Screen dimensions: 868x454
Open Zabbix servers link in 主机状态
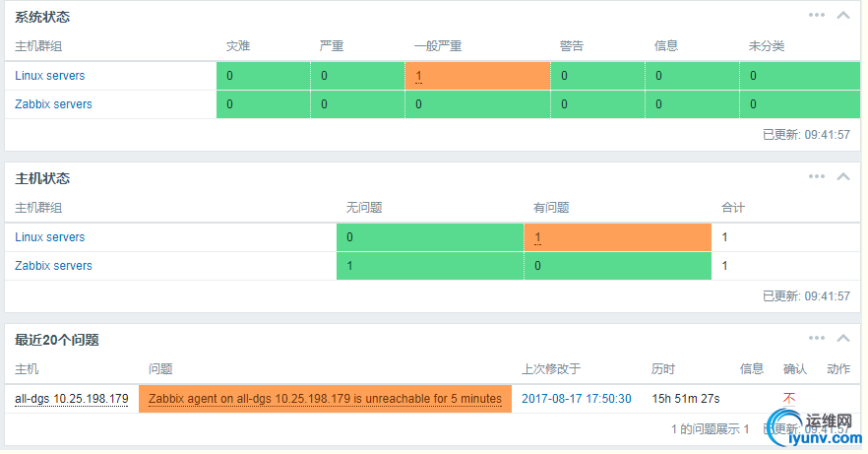pos(53,266)
